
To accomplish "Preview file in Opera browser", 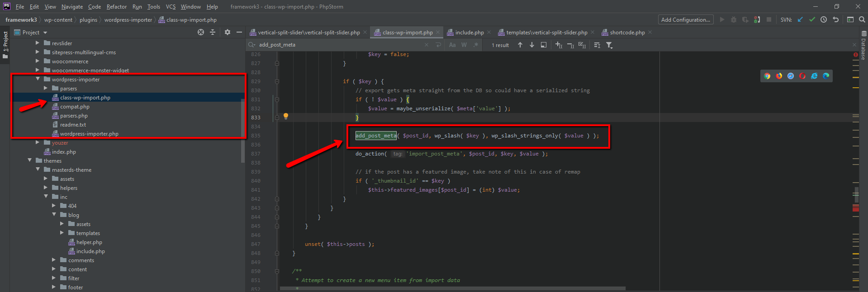I will click(802, 76).
